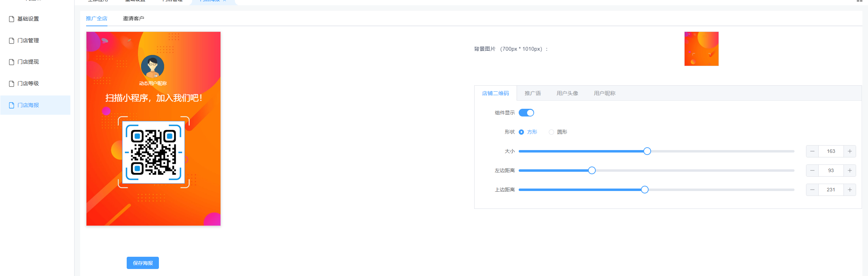The width and height of the screenshot is (868, 276).
Task: Go to 门店提现 in the sidebar
Action: point(35,62)
